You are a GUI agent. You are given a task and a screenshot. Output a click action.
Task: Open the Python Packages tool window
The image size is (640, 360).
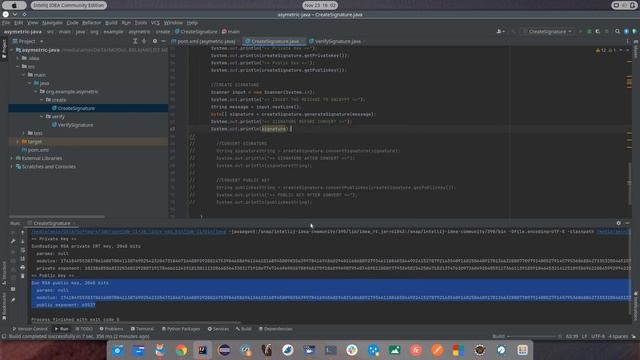pyautogui.click(x=181, y=329)
